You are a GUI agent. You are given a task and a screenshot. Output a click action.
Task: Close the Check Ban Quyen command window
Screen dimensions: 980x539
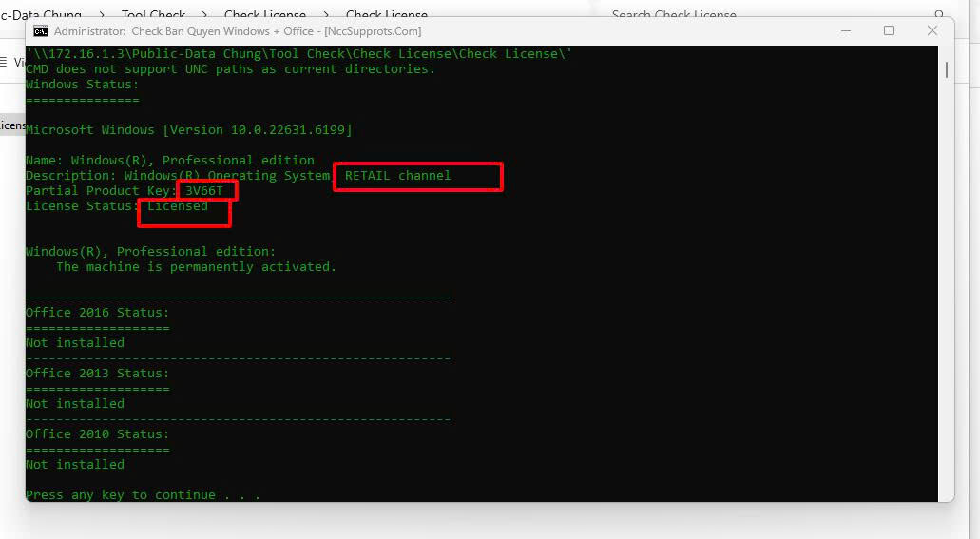pyautogui.click(x=932, y=30)
